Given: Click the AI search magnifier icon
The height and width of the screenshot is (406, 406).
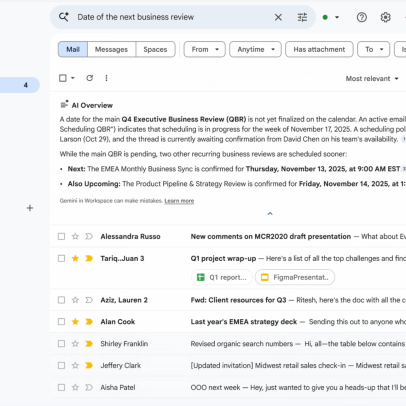Looking at the screenshot, I should click(64, 17).
